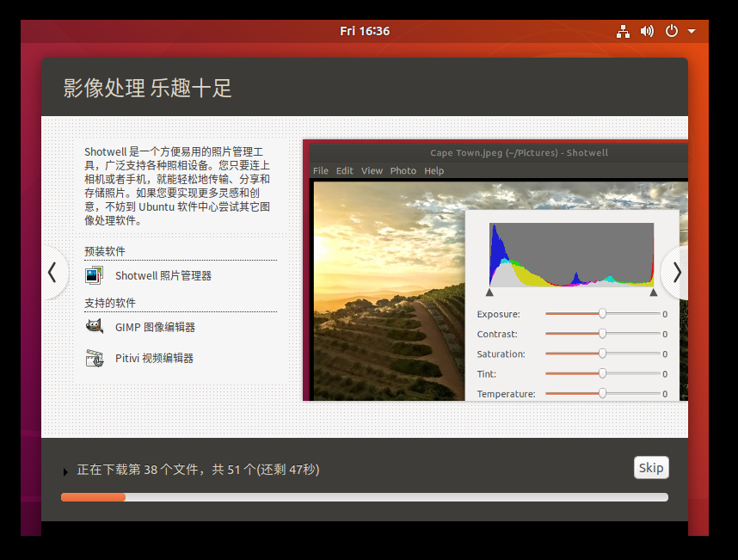
Task: Click the 'Cape Town.jpeg' Shotwell window title
Action: tap(519, 153)
